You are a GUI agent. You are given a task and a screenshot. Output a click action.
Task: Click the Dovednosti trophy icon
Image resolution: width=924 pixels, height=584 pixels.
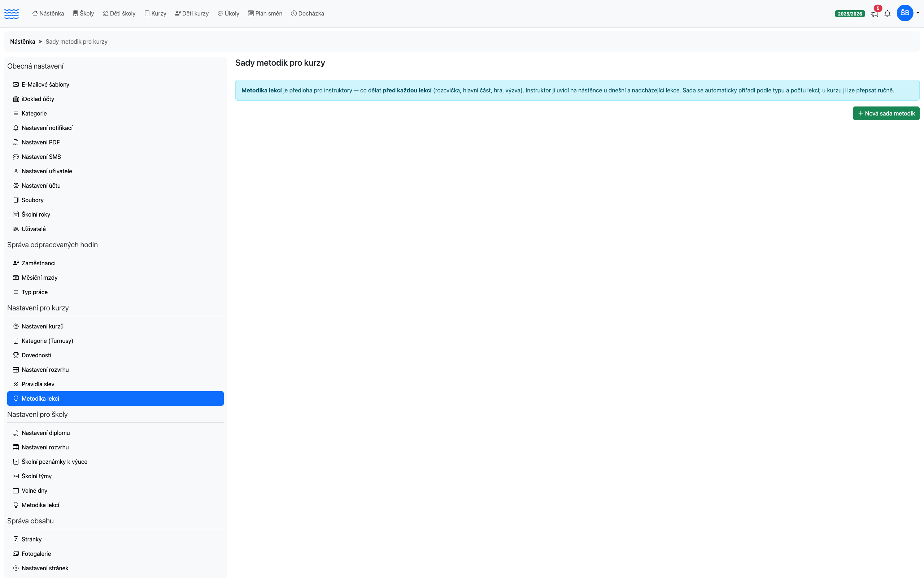point(16,355)
